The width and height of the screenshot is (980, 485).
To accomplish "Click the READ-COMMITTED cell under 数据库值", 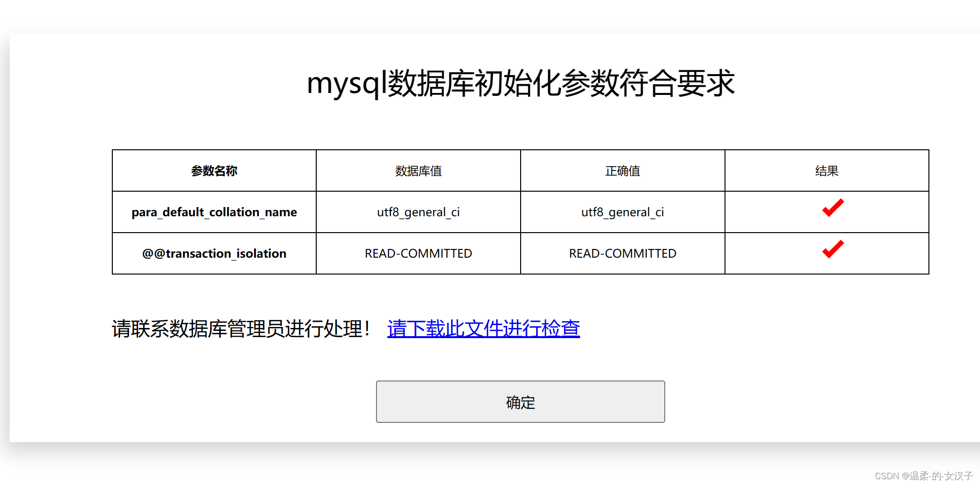I will tap(418, 254).
